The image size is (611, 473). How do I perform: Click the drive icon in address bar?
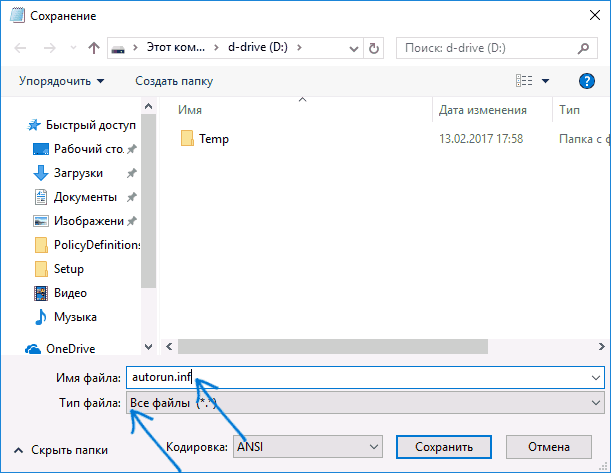(118, 49)
